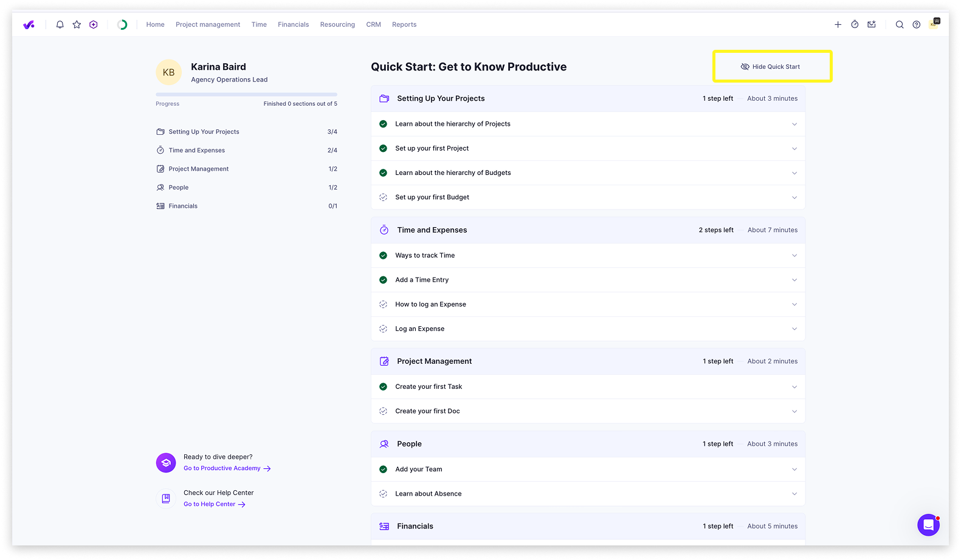Screen dimensions: 961x560
Task: Open the Reports menu item
Action: click(x=404, y=25)
